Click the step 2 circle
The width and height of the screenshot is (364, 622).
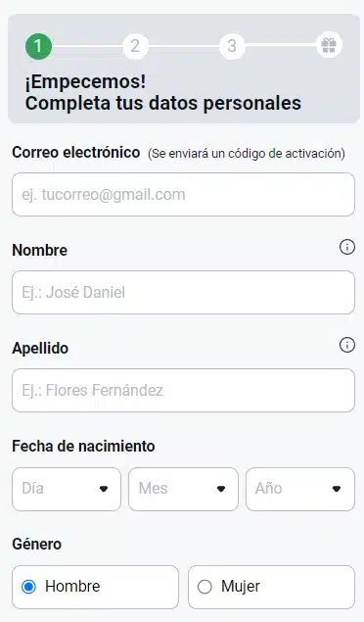135,46
